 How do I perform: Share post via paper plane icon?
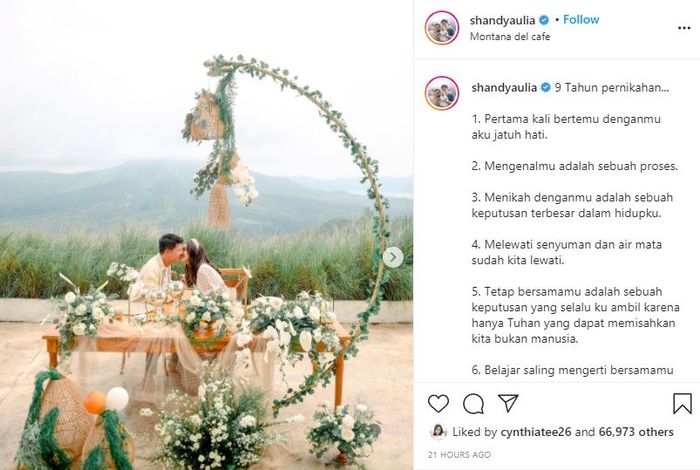[x=508, y=403]
